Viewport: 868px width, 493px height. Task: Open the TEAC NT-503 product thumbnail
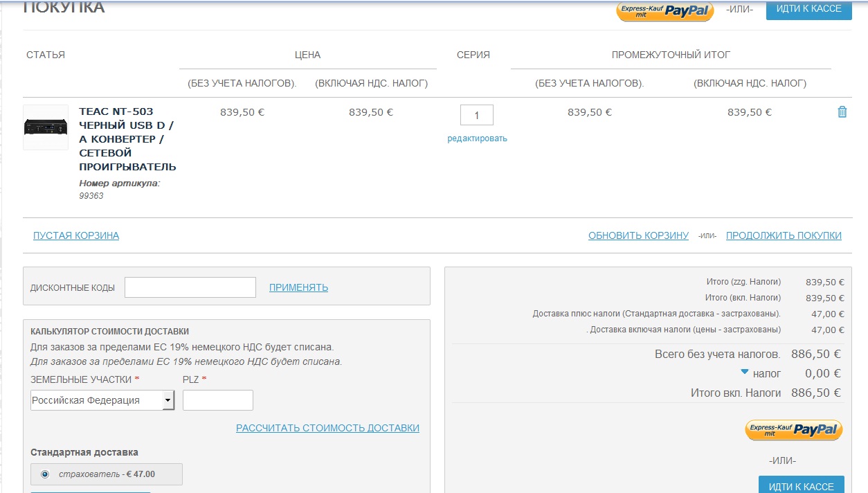[x=46, y=127]
